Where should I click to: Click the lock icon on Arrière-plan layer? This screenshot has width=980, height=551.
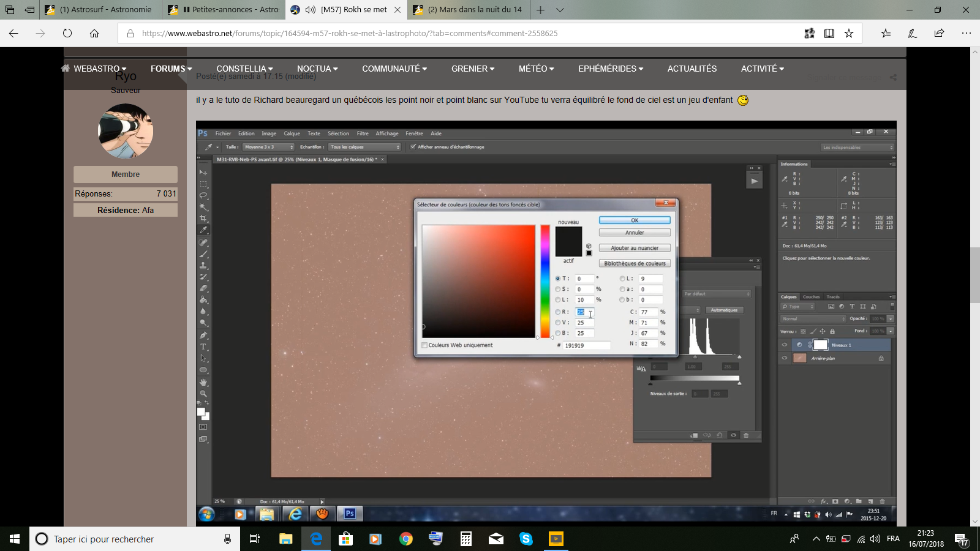881,358
